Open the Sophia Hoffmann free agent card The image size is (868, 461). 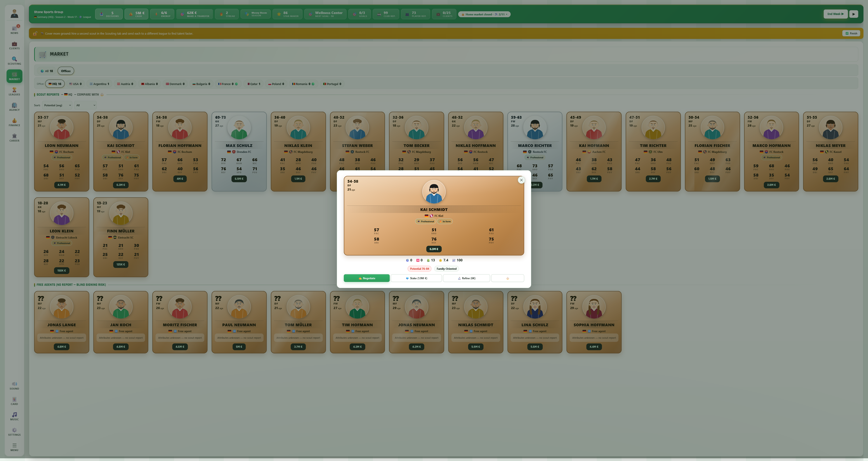(594, 322)
